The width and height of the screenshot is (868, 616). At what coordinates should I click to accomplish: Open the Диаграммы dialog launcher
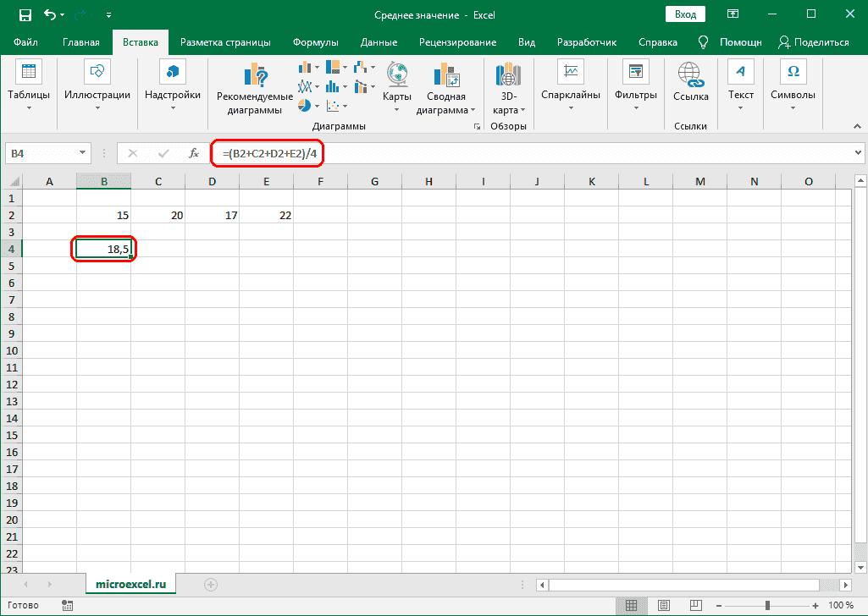click(x=476, y=124)
